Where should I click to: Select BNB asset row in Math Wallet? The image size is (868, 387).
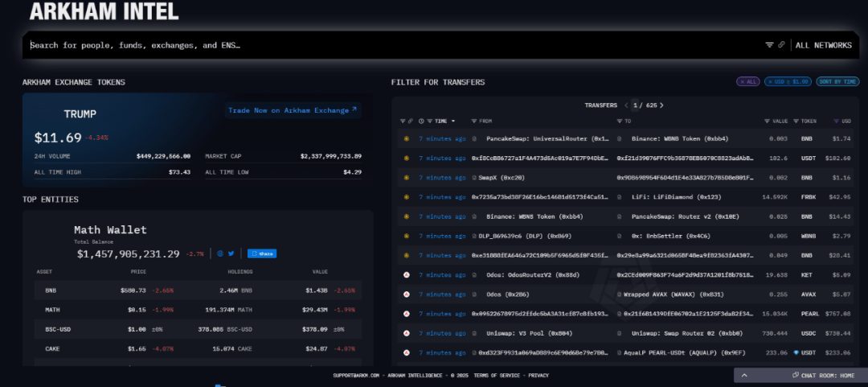198,290
